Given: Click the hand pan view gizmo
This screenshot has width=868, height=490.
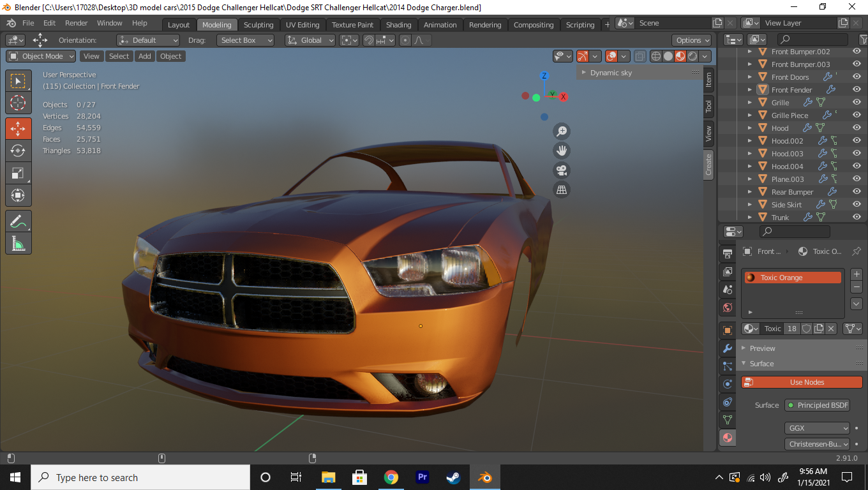Looking at the screenshot, I should coord(562,151).
